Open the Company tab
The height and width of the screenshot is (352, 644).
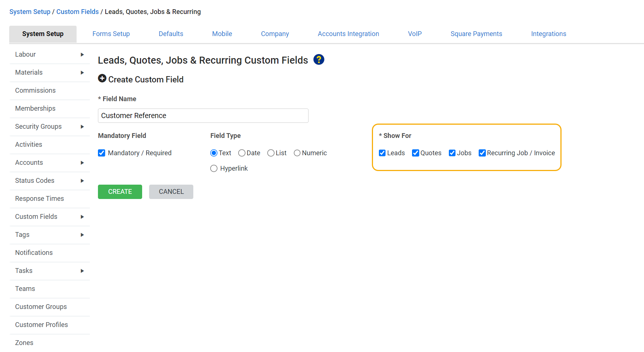[x=275, y=34]
